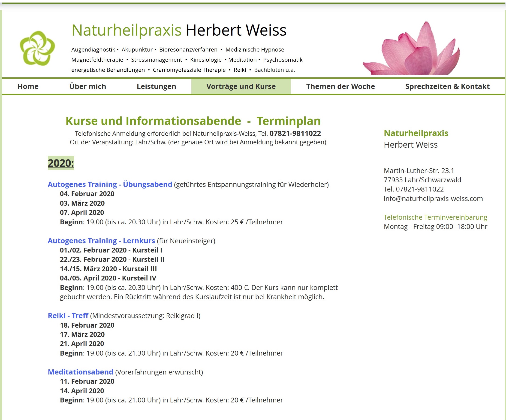Click the Naturheilpraxis Herbert Weiss site title

pyautogui.click(x=179, y=30)
